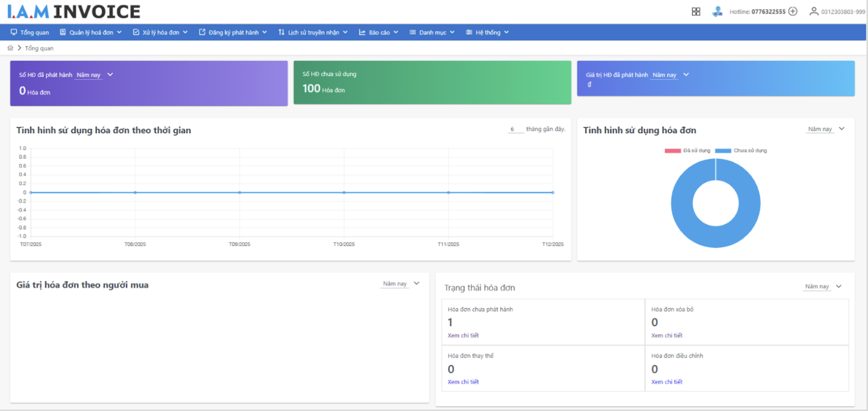
Task: Click 'Xem chi tiết' under Hóa đơn chưa phát hành
Action: (x=463, y=336)
